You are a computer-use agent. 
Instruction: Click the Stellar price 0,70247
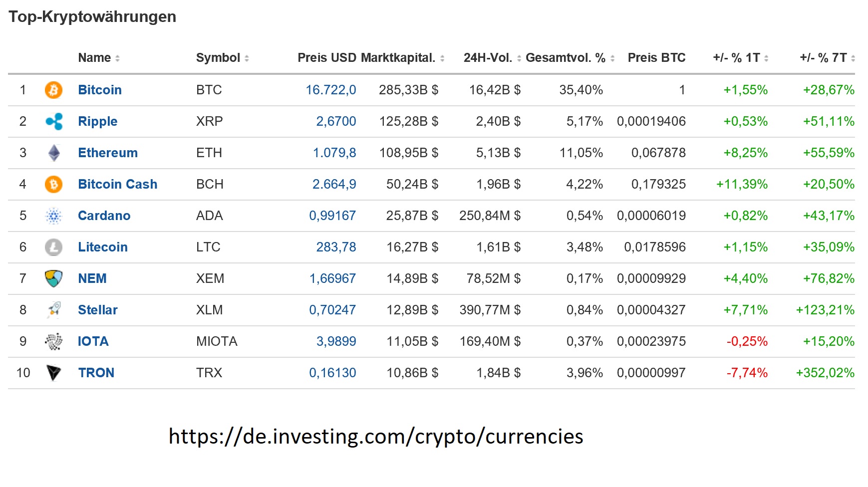pos(333,310)
